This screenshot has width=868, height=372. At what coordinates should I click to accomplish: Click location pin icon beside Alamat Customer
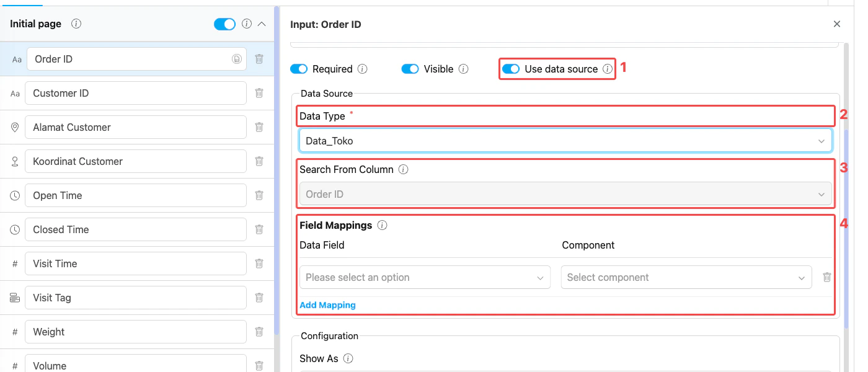click(x=15, y=127)
